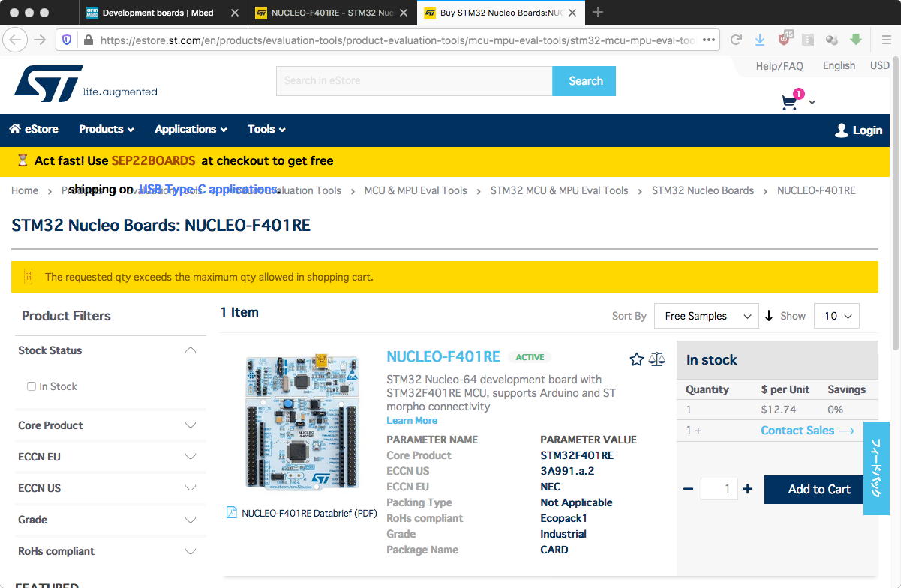Close the NUCLEO-F401RE STM32 tab
The image size is (901, 588).
[404, 13]
